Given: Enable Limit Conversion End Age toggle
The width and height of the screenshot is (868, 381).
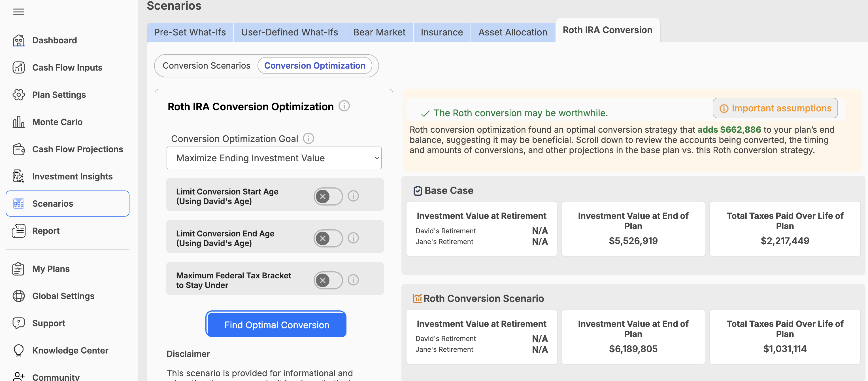Looking at the screenshot, I should (x=328, y=238).
